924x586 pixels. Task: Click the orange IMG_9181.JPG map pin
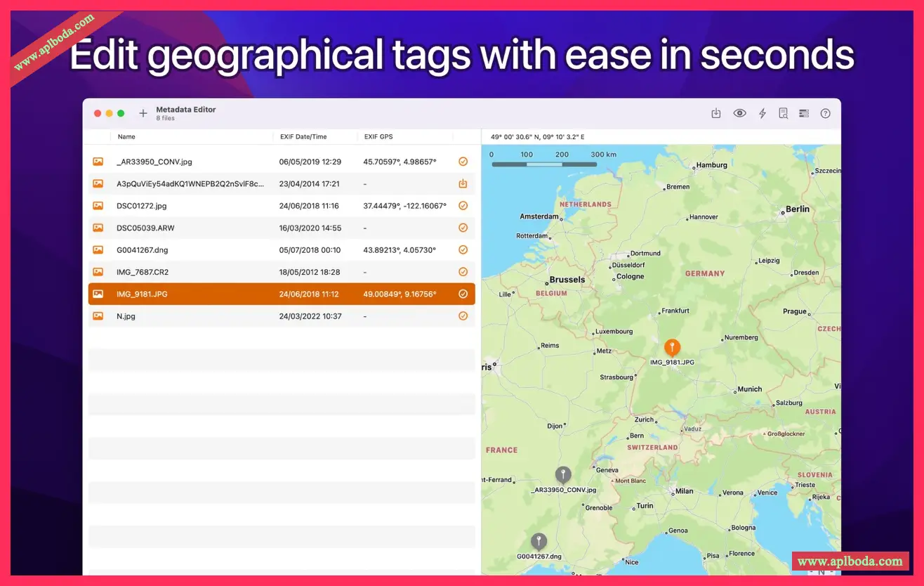click(672, 348)
